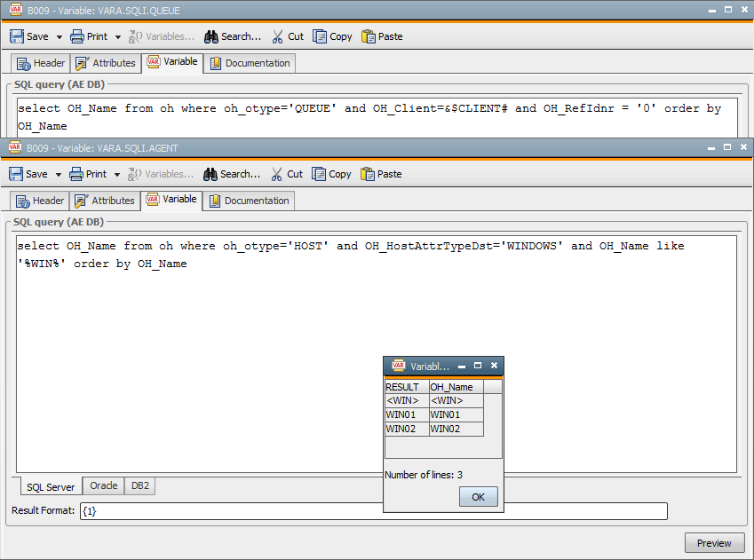Click Save icon in VARA.SQLI.QUEUE window
The height and width of the screenshot is (560, 754).
tap(18, 36)
